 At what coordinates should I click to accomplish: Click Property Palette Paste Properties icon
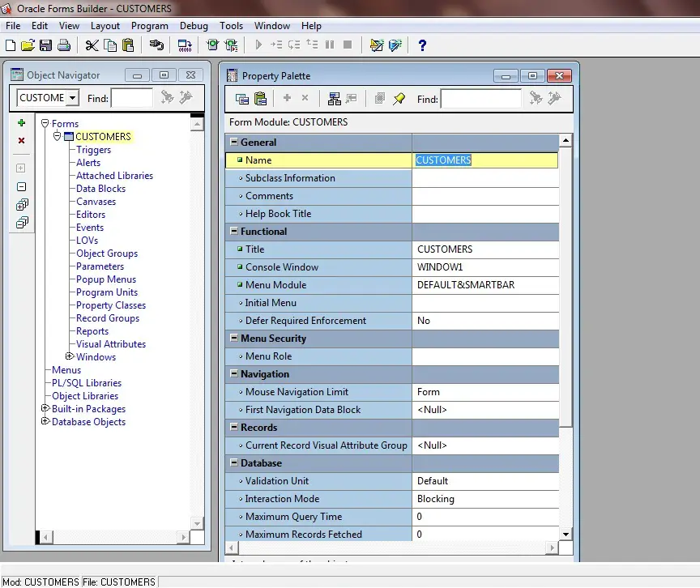coord(260,99)
